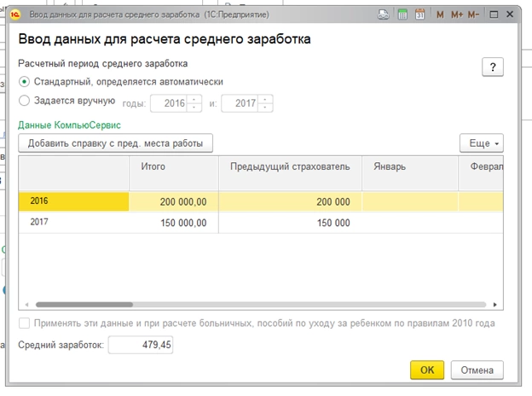Open the calculator icon in title bar
532x396 pixels.
402,15
